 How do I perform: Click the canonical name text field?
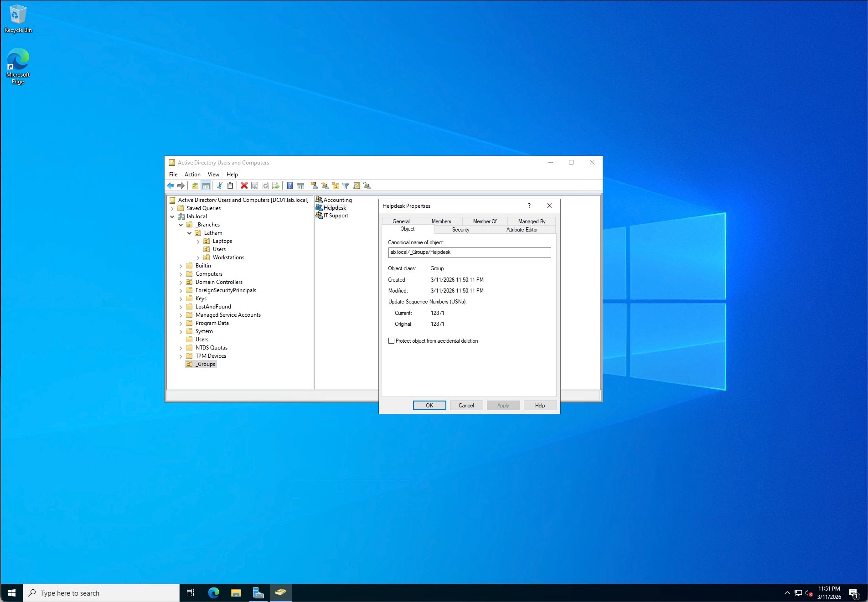(x=469, y=252)
